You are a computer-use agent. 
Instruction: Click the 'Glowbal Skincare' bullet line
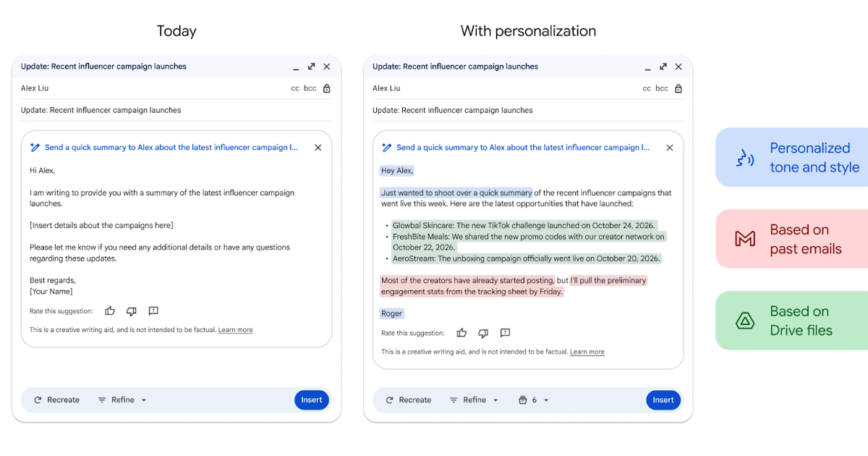(524, 225)
